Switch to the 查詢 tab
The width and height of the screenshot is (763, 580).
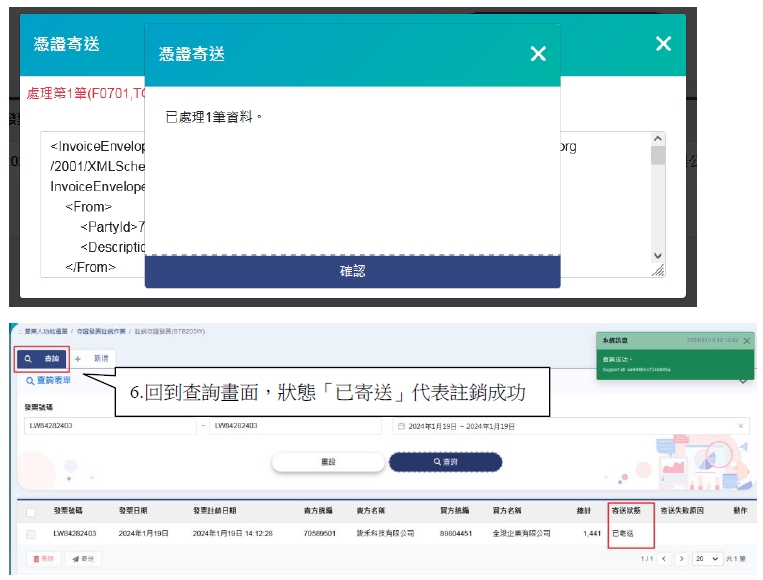42,358
